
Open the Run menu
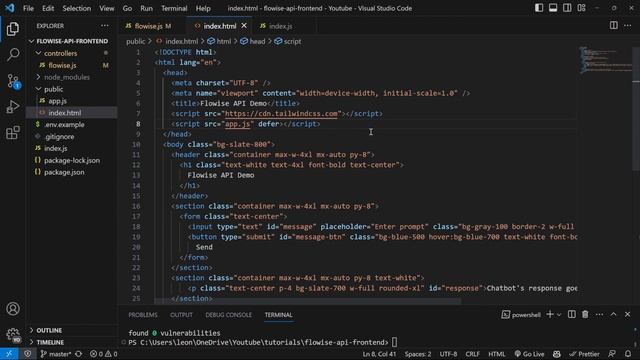146,8
